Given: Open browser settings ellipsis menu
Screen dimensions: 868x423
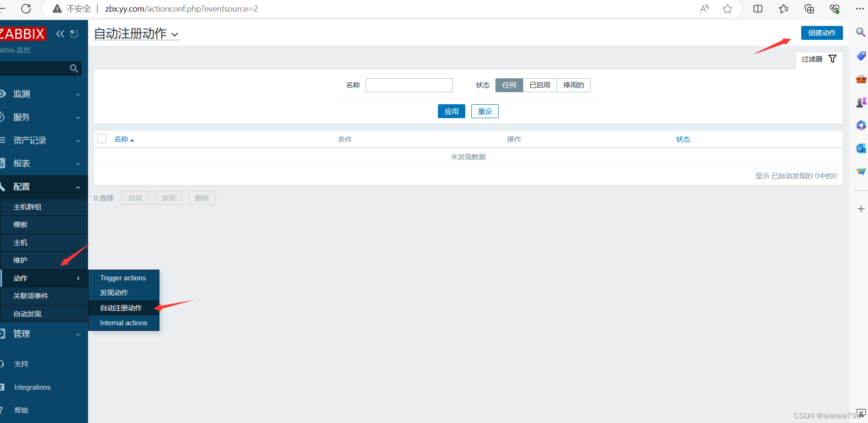Looking at the screenshot, I should (x=860, y=9).
